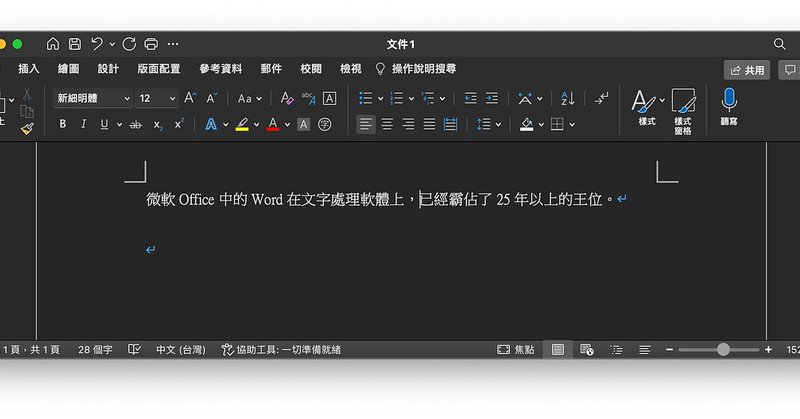Align text left

[x=366, y=125]
